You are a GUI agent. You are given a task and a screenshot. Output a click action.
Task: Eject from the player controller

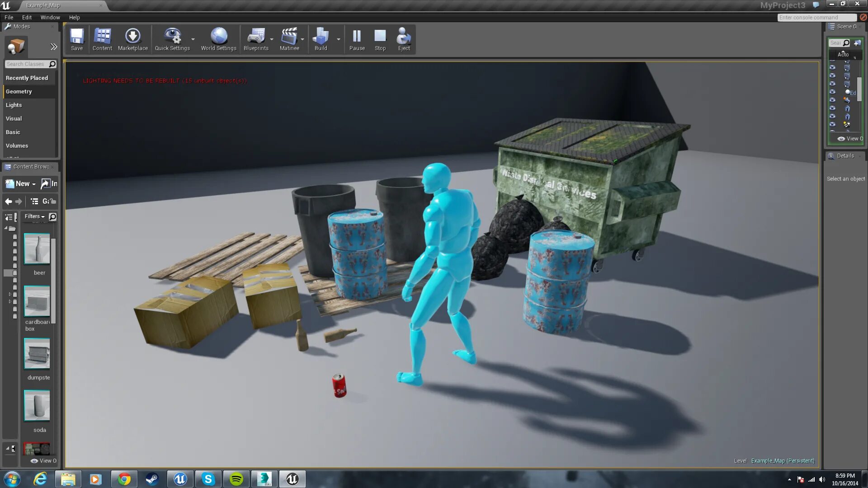[x=404, y=39]
